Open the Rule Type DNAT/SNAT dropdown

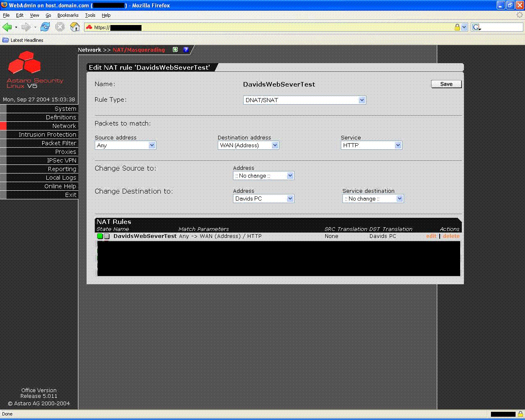click(x=304, y=100)
